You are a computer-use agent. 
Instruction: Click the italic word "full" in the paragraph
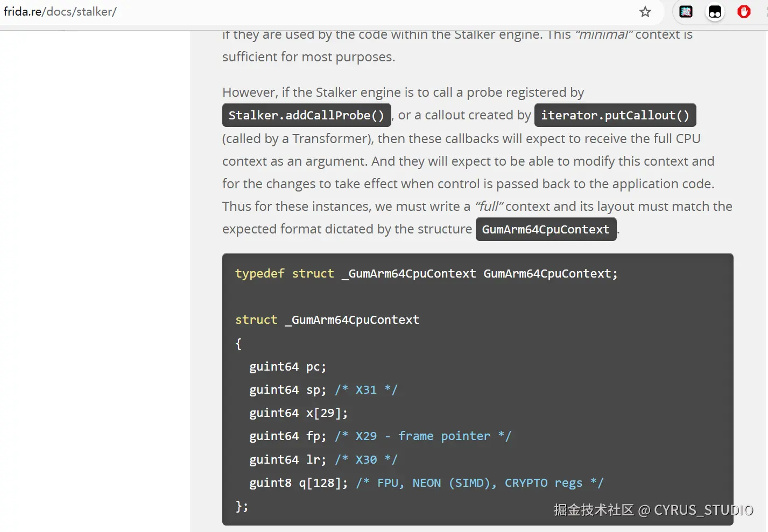pyautogui.click(x=489, y=207)
